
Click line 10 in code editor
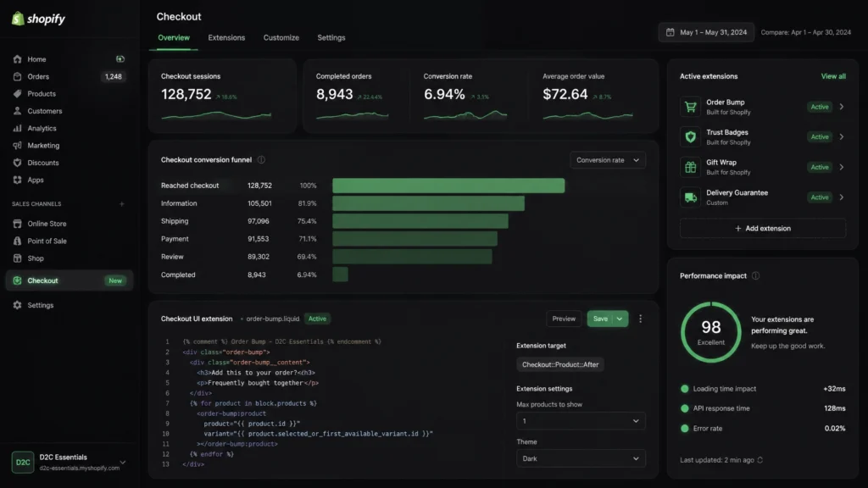click(x=307, y=434)
